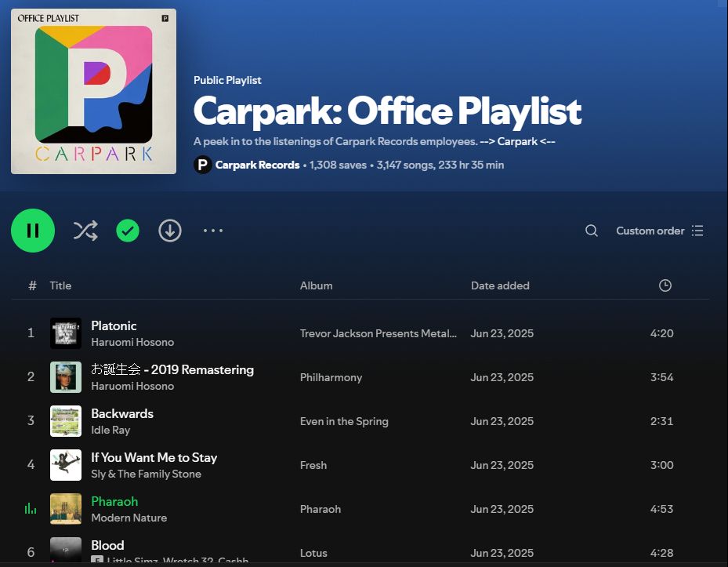
Task: Click the 3:00 duration of fourth track
Action: click(x=661, y=465)
